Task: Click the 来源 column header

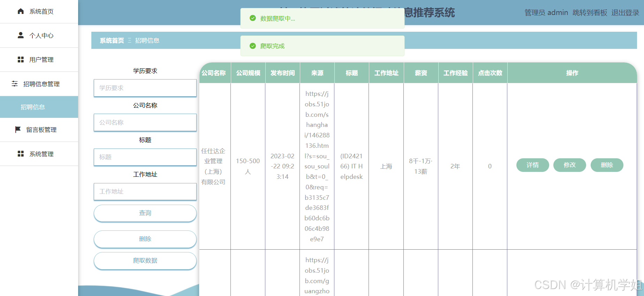Action: pos(317,73)
